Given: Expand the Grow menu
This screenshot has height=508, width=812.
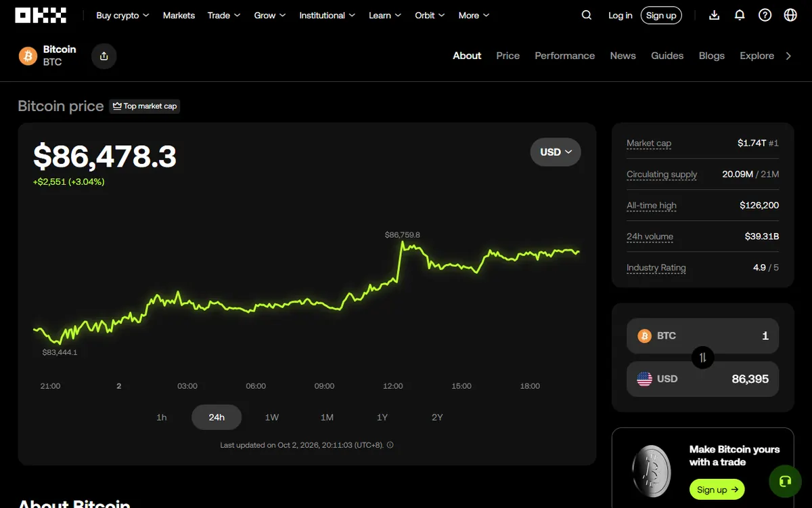Looking at the screenshot, I should [x=270, y=15].
